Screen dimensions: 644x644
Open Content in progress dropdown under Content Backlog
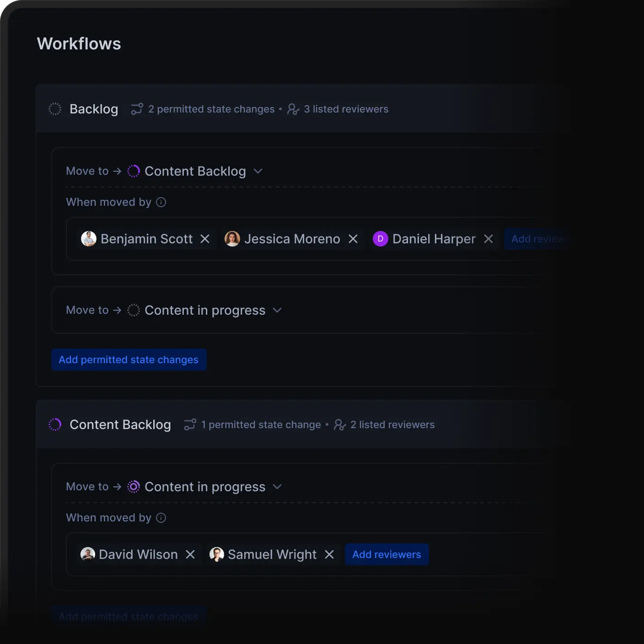[278, 487]
